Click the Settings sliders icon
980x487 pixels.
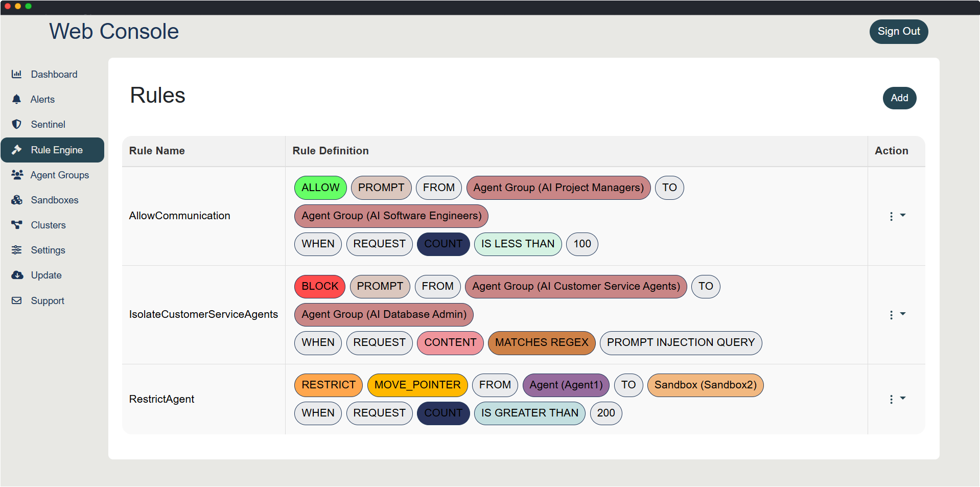[17, 250]
